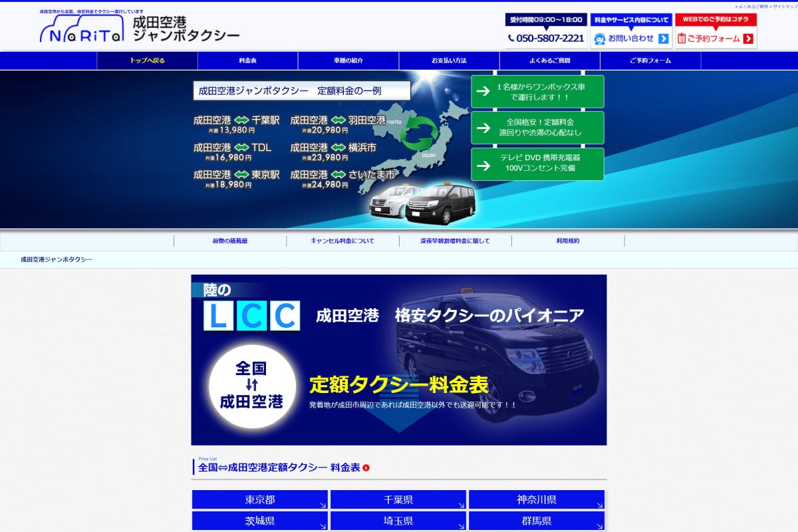Return to top via トップへ戻る menu
Viewport: 798px width, 532px height.
[147, 61]
